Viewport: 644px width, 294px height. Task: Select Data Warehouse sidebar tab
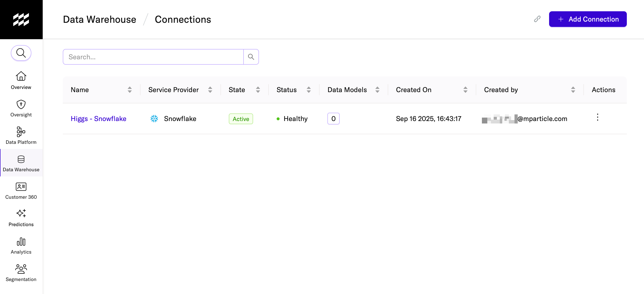pyautogui.click(x=21, y=163)
